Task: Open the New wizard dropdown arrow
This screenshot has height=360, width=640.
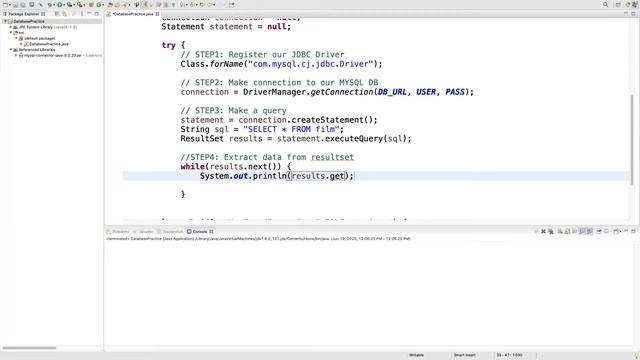Action: (10, 5)
